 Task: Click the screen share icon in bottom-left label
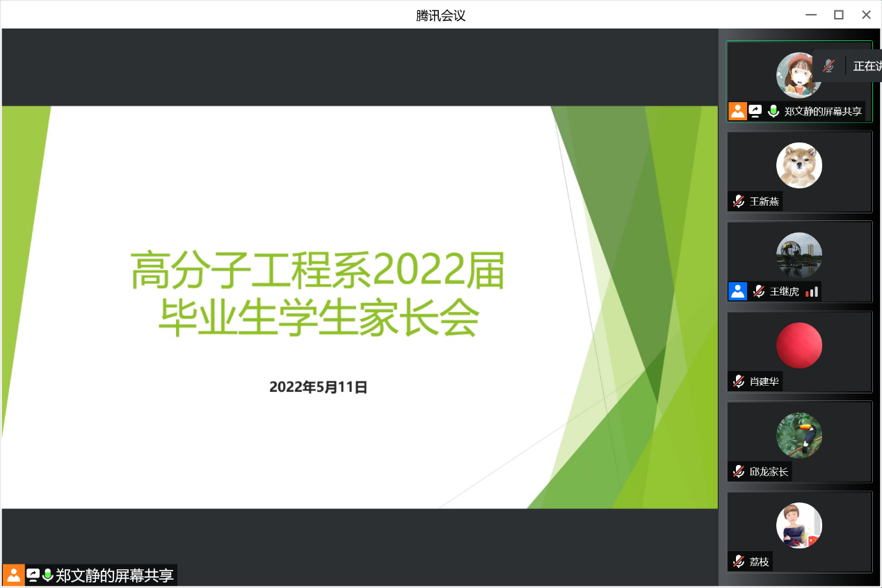(x=33, y=575)
